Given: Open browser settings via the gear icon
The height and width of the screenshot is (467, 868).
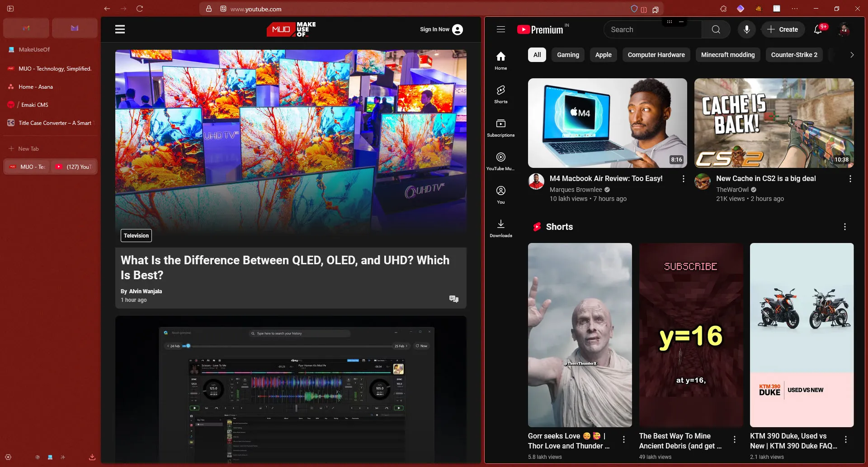Looking at the screenshot, I should click(x=9, y=457).
